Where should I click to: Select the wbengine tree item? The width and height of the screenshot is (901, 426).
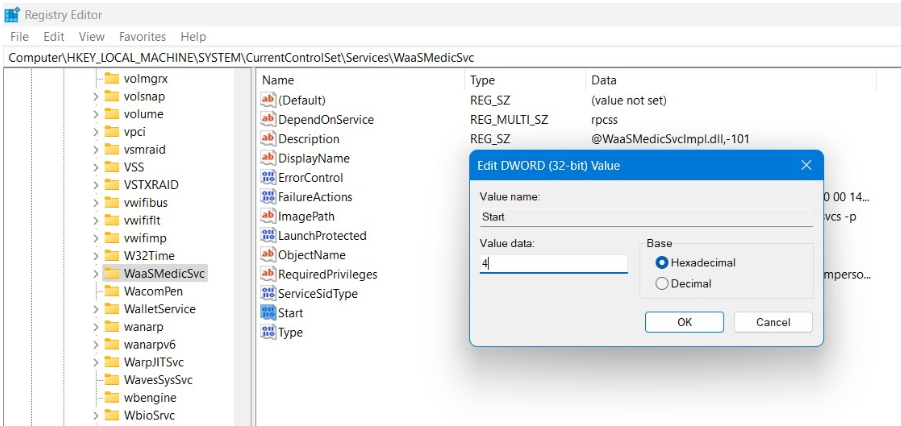(150, 398)
